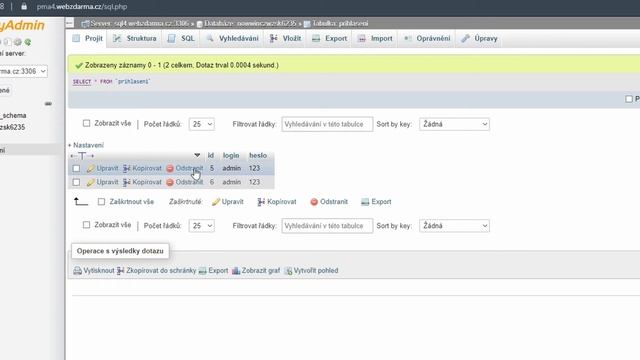Collapse sidebar using the top-left panel arrow
This screenshot has height=360, width=640.
pyautogui.click(x=69, y=23)
